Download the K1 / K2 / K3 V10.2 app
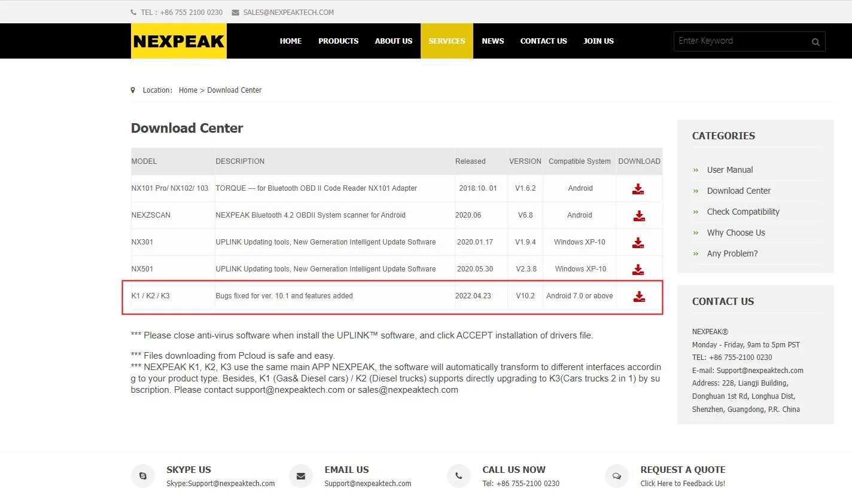This screenshot has width=852, height=504. coord(639,297)
